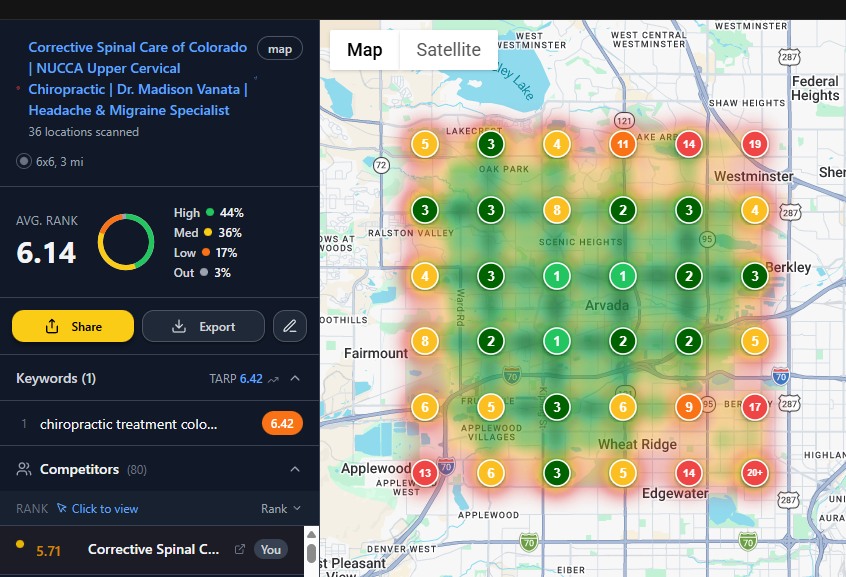Screen dimensions: 846x577
Task: Collapse the Competitors section chevron
Action: pyautogui.click(x=295, y=469)
